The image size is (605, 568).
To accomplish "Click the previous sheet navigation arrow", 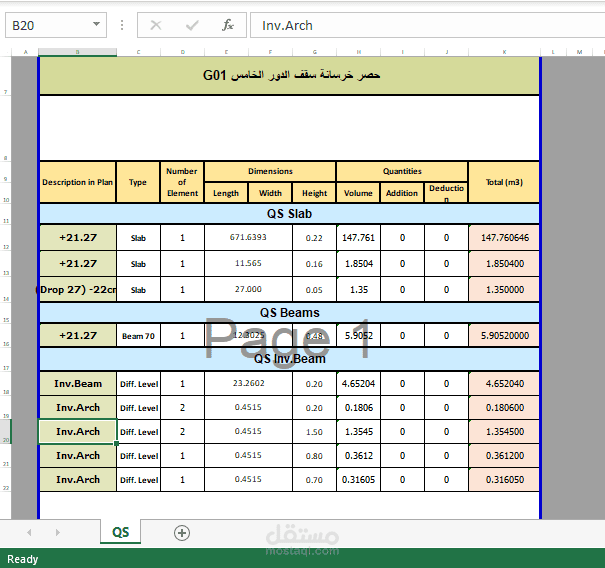I will [29, 532].
